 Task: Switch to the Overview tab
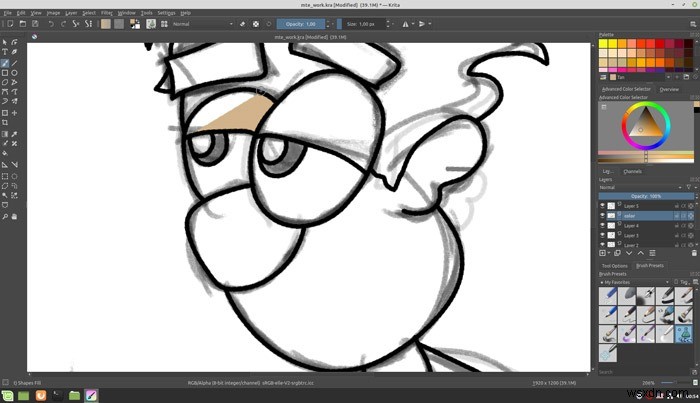click(x=669, y=89)
